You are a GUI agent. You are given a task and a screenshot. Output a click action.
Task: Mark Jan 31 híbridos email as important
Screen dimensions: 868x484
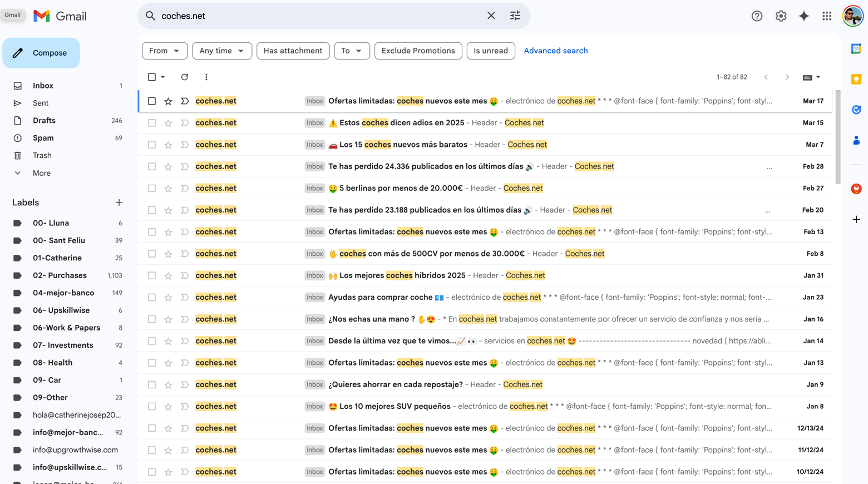point(185,275)
